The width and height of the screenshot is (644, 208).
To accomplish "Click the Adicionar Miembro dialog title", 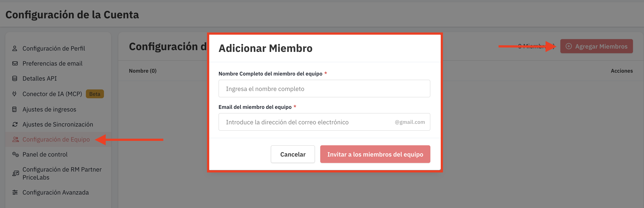I will (266, 48).
